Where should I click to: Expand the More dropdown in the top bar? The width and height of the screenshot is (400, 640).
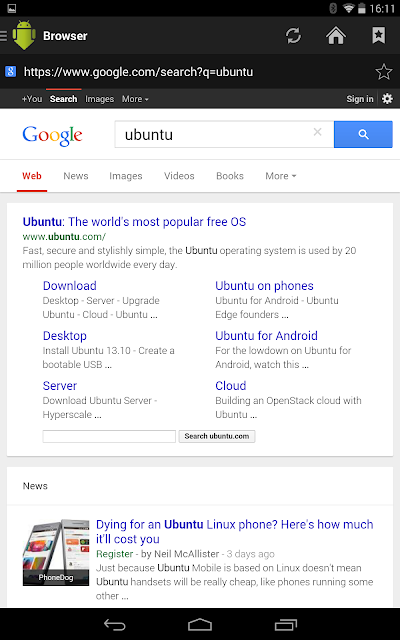135,99
